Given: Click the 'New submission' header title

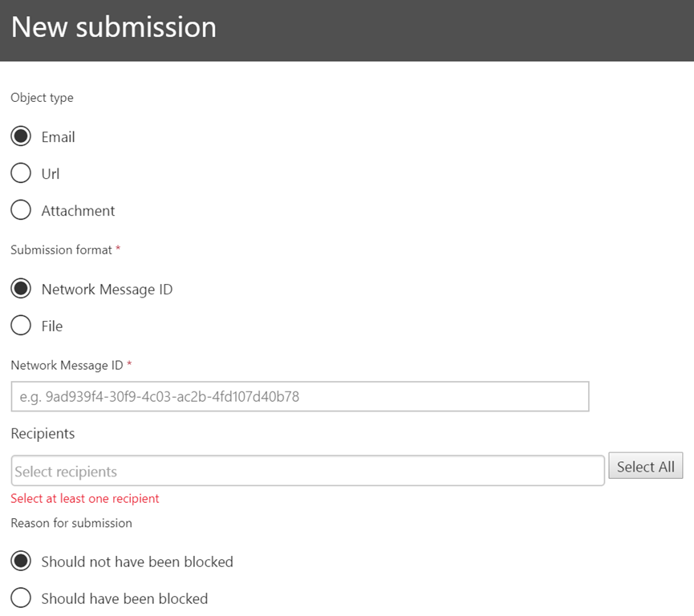Looking at the screenshot, I should [114, 27].
